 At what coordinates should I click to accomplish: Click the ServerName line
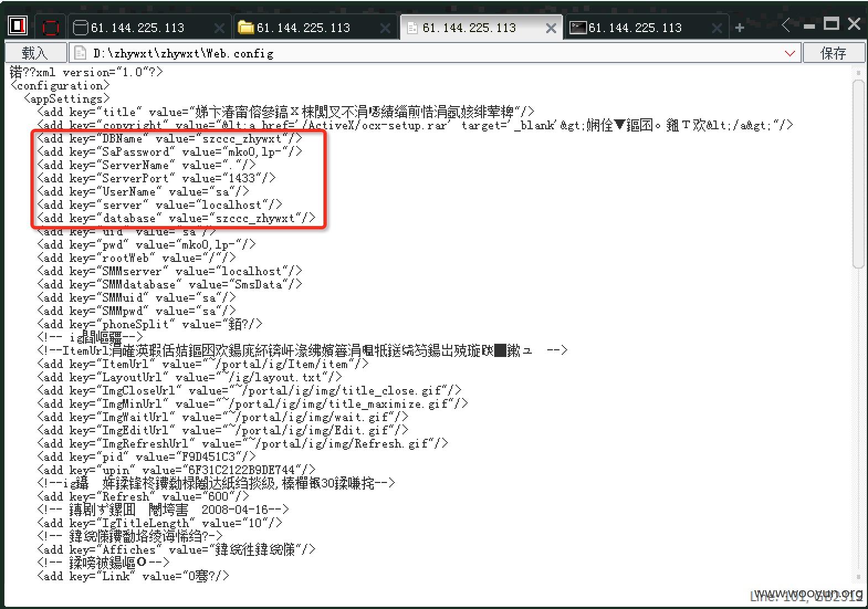point(146,165)
